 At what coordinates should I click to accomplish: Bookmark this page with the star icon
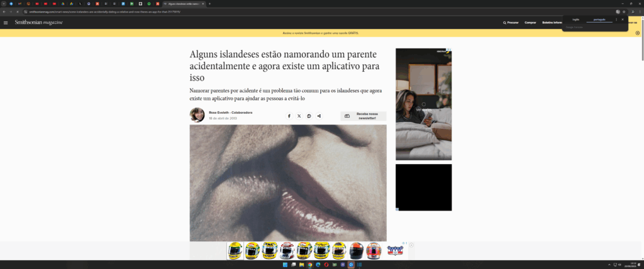point(624,11)
